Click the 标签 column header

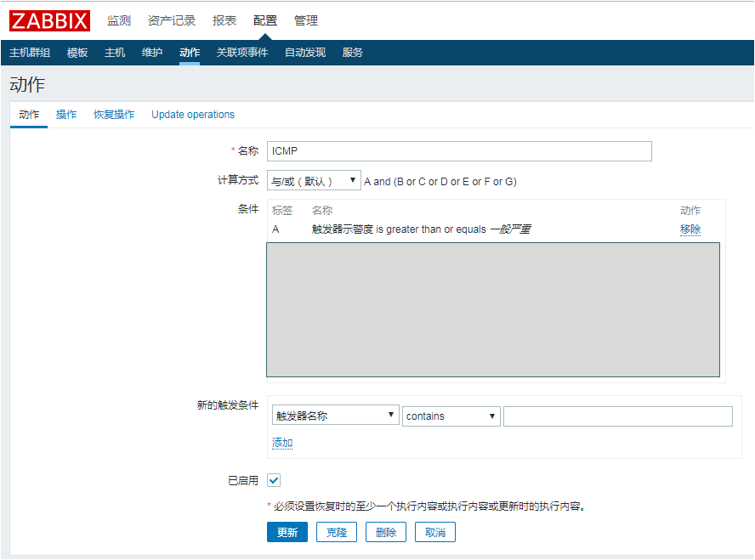pyautogui.click(x=282, y=210)
